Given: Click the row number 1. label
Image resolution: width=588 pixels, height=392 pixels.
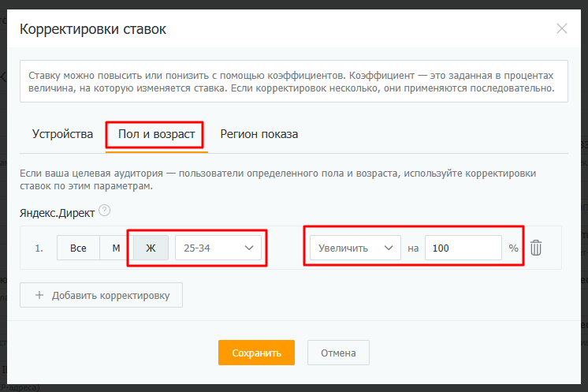Looking at the screenshot, I should click(39, 248).
